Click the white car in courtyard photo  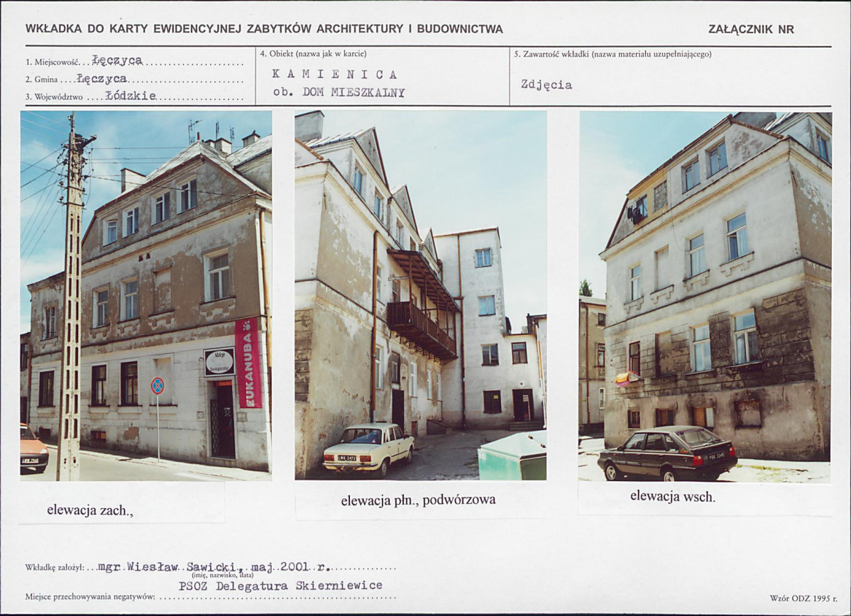(368, 449)
